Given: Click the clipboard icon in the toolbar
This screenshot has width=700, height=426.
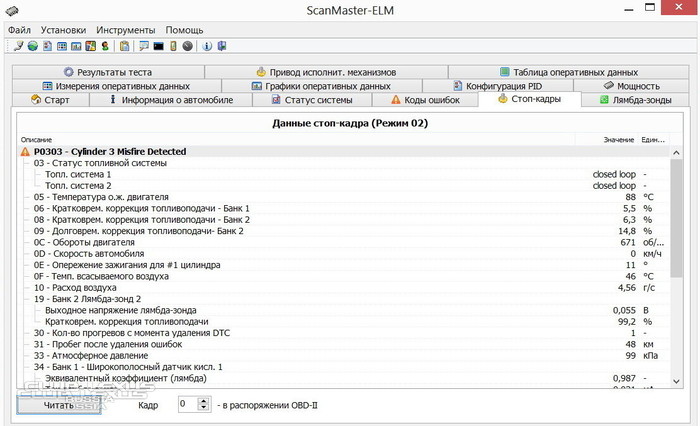Looking at the screenshot, I should click(x=125, y=46).
